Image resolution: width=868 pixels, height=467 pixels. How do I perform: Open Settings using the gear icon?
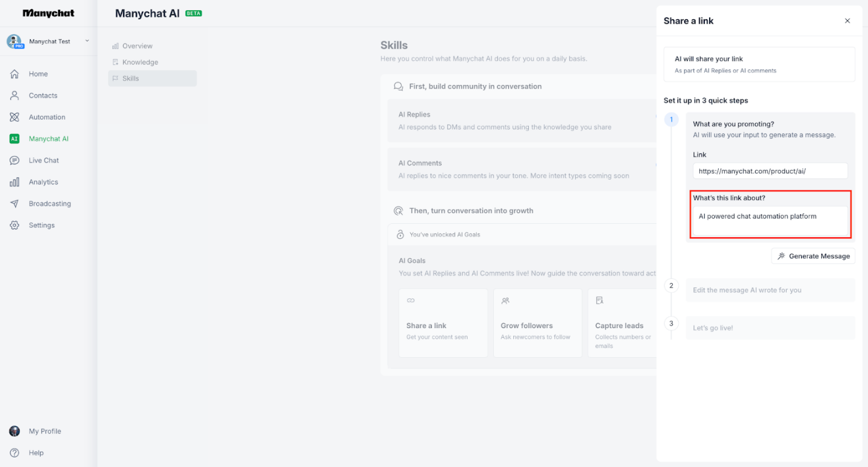point(15,224)
